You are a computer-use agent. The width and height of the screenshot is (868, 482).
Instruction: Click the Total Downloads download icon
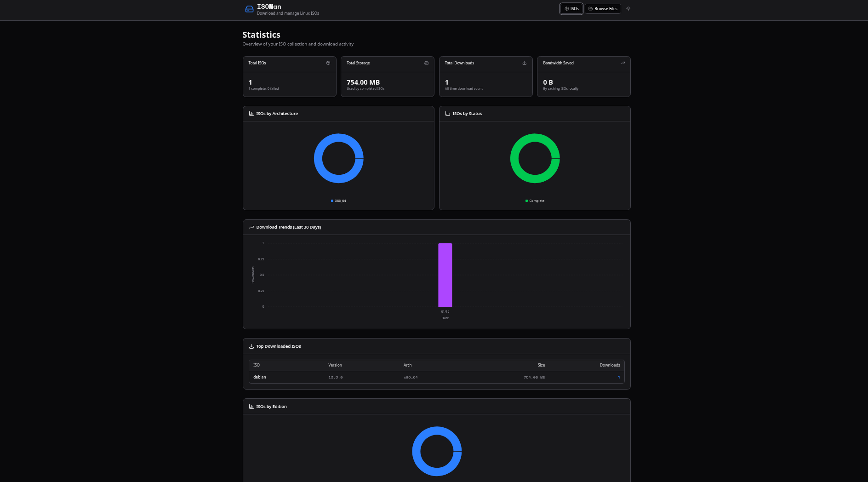(524, 63)
